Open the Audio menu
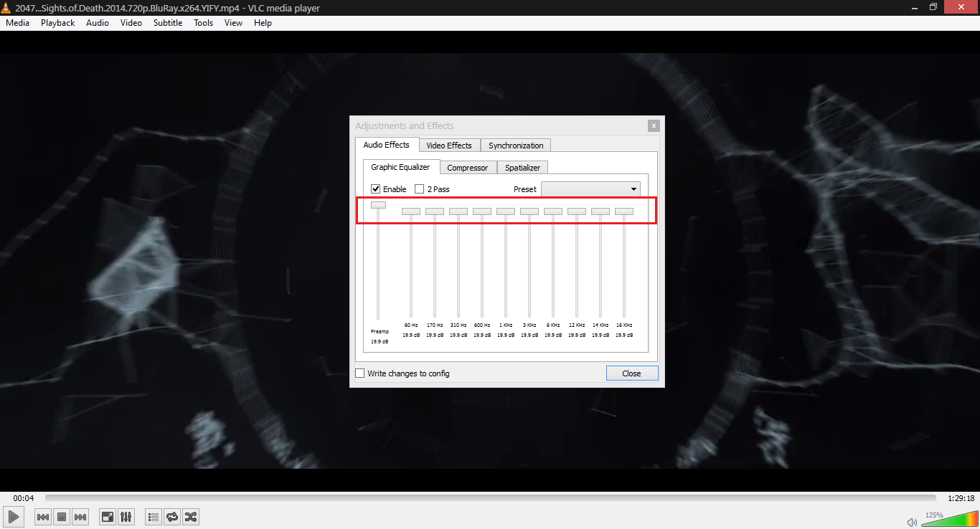Viewport: 980px width, 529px height. point(97,22)
